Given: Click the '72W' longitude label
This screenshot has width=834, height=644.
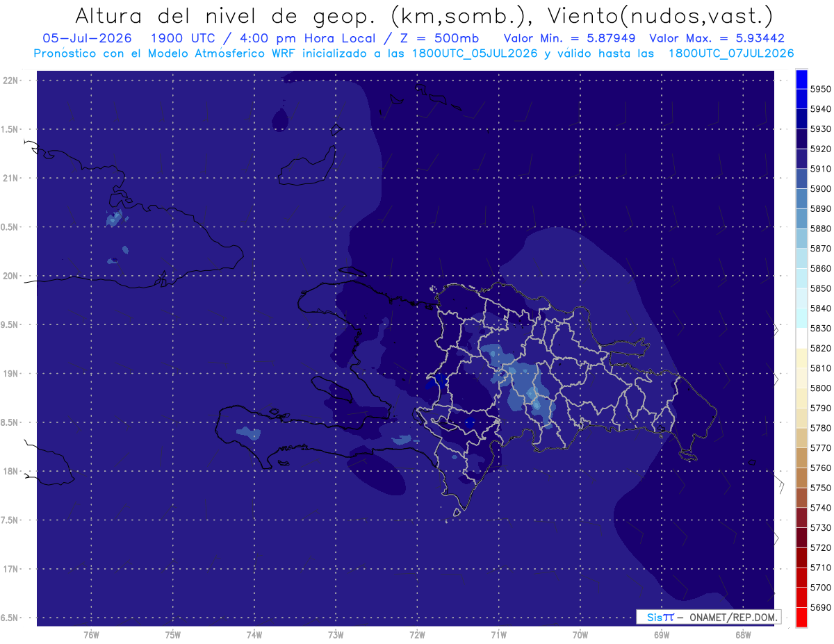Looking at the screenshot, I should coord(417,635).
